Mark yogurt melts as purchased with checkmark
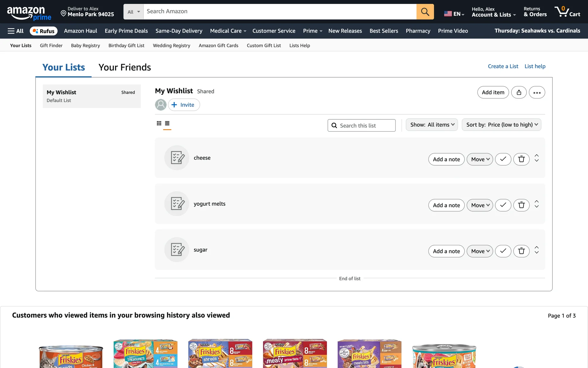Viewport: 588px width, 368px height. (x=503, y=205)
